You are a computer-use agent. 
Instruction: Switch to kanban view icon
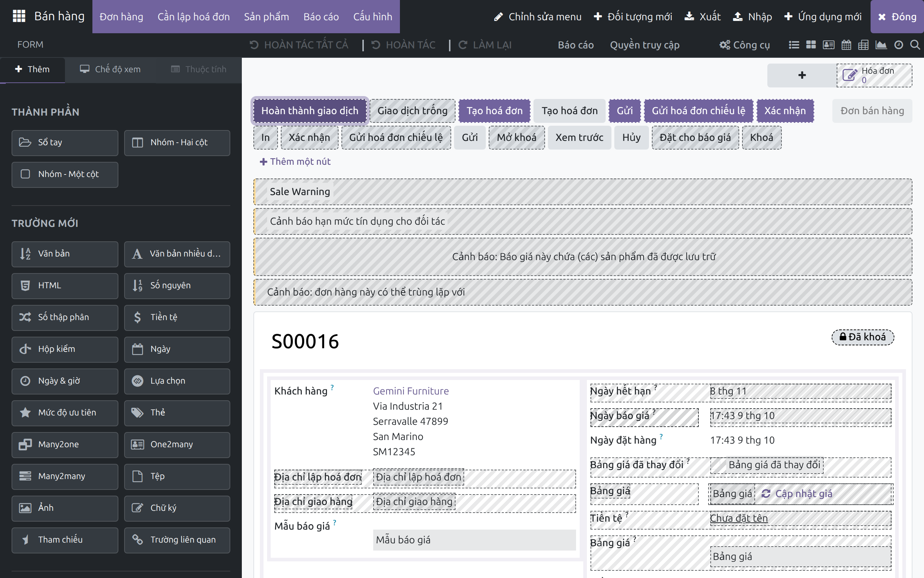pos(811,45)
